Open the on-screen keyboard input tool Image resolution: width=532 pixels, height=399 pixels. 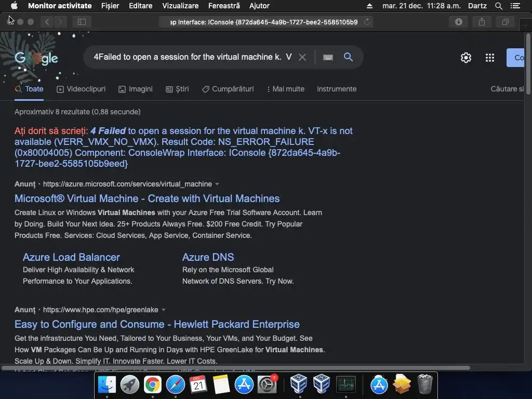[328, 57]
